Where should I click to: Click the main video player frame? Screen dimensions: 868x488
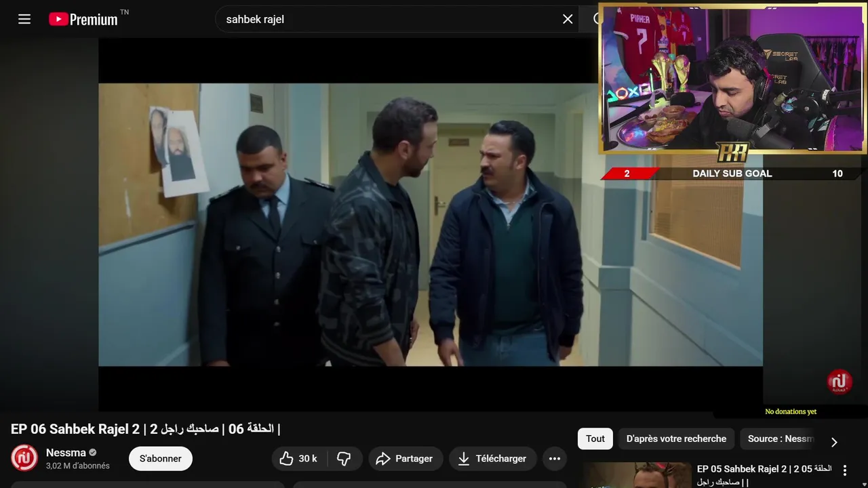(431, 224)
